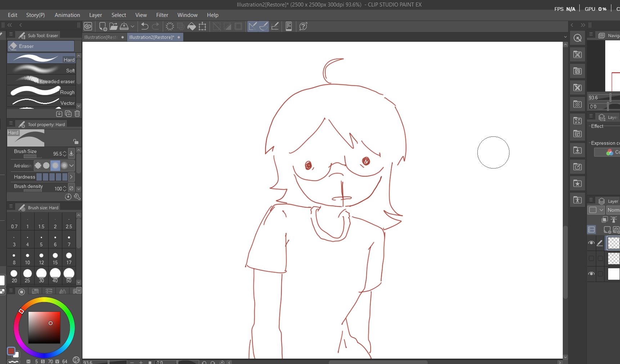Viewport: 620px width, 364px height.
Task: Expand the Hardness settings arrow
Action: coord(71,177)
